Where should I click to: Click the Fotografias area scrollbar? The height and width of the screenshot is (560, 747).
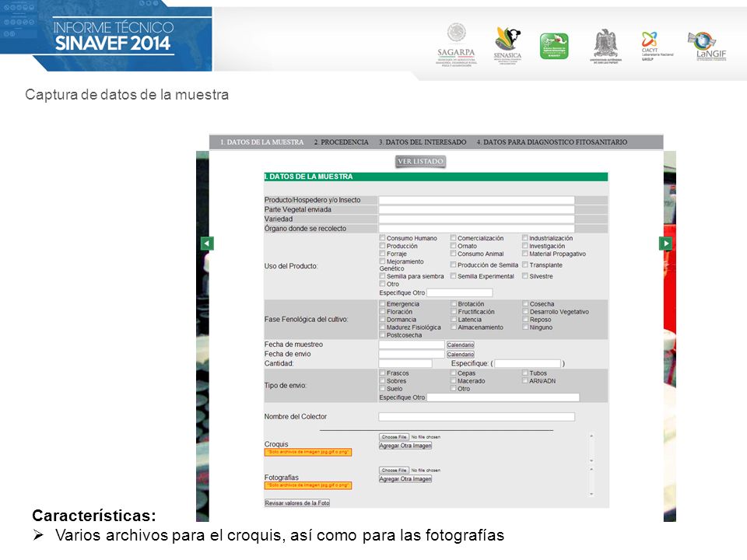[591, 481]
